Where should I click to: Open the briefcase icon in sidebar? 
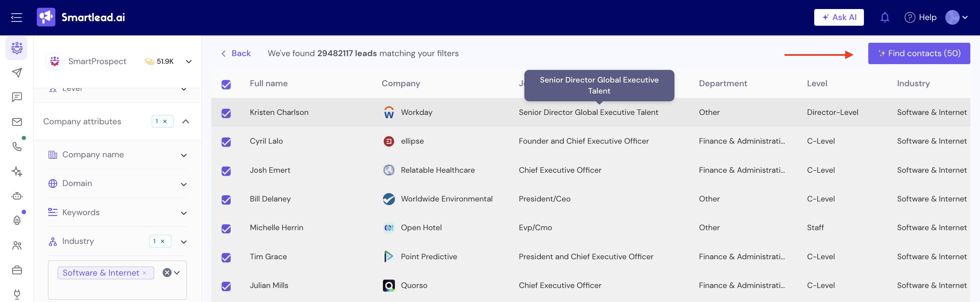click(x=17, y=270)
